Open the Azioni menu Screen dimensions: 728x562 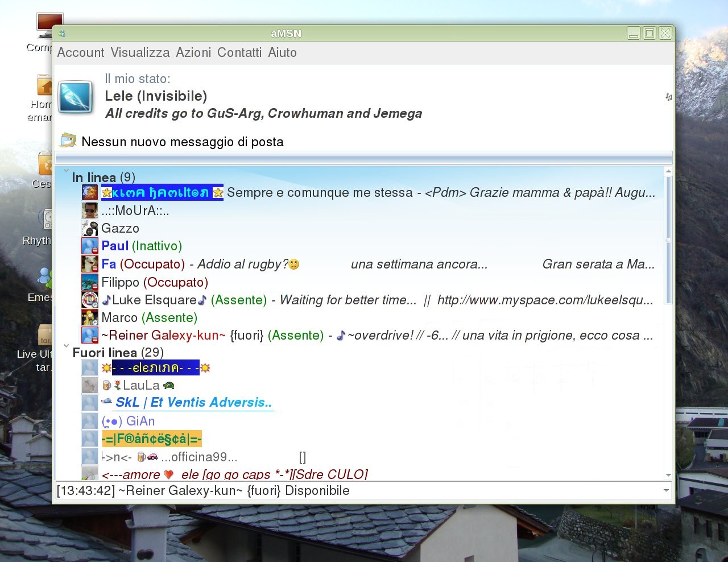[x=193, y=52]
